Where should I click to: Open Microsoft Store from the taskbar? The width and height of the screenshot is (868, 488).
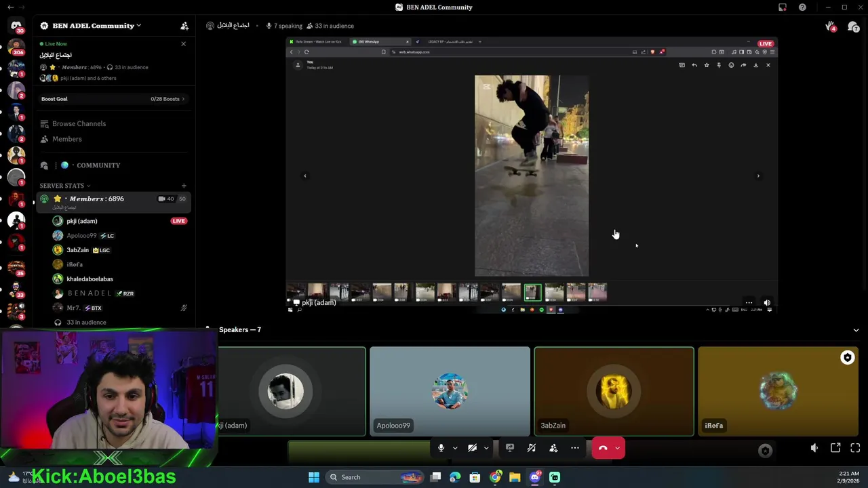(475, 477)
